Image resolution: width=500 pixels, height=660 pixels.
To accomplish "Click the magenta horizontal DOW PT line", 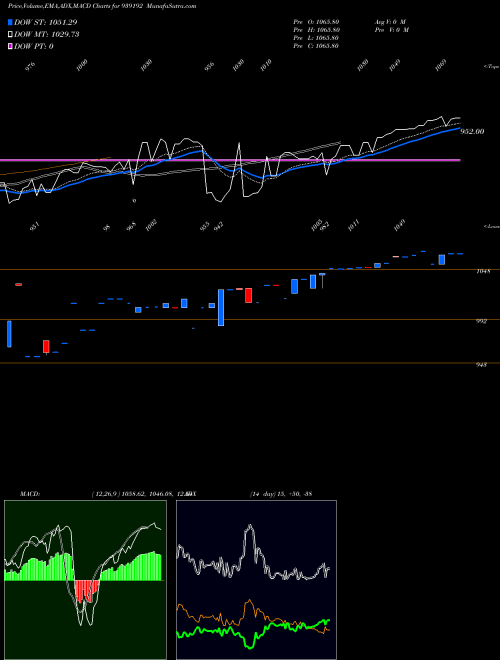I will coord(230,160).
